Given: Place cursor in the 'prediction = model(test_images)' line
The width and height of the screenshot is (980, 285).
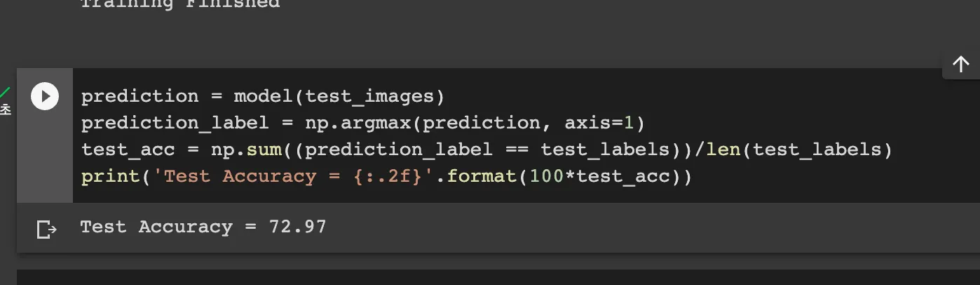Looking at the screenshot, I should click(x=263, y=96).
